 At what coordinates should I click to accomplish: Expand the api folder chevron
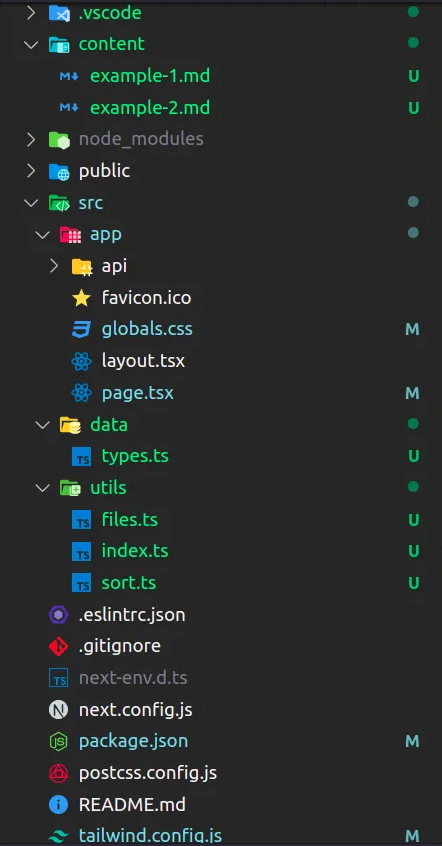[x=54, y=266]
